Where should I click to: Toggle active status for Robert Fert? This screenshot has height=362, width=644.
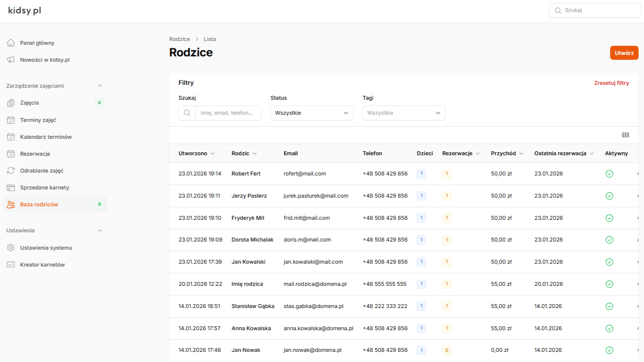click(x=609, y=173)
